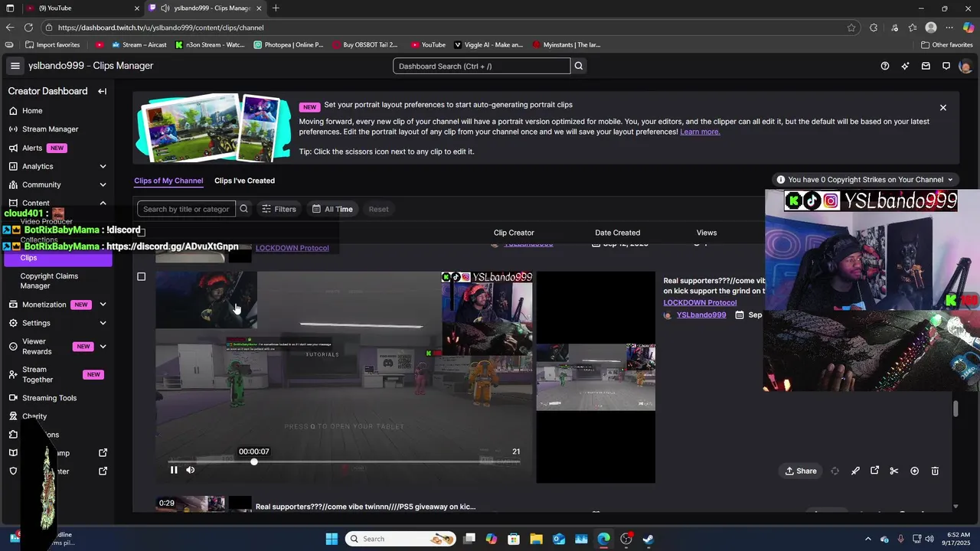Check the Real supporters clip checkbox

(141, 276)
